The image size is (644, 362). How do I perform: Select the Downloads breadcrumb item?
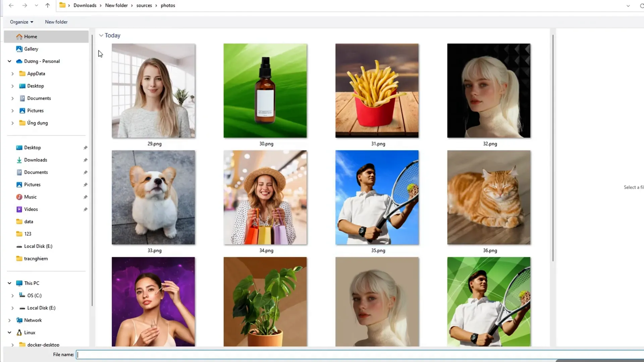coord(85,5)
